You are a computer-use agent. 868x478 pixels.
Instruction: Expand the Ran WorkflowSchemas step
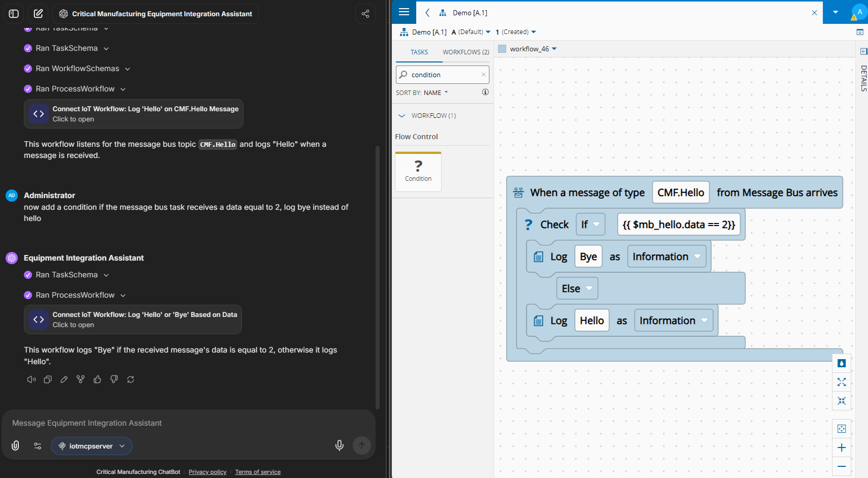click(x=128, y=69)
